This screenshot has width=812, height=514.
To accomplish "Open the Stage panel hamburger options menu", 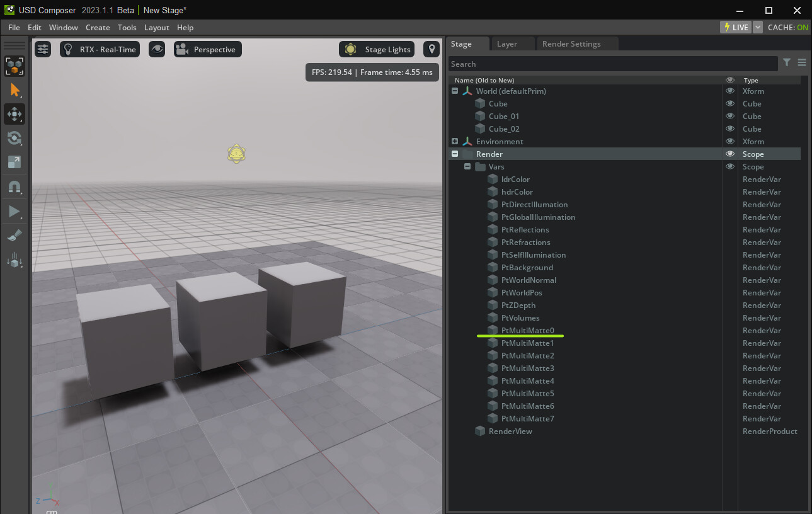I will [x=802, y=62].
